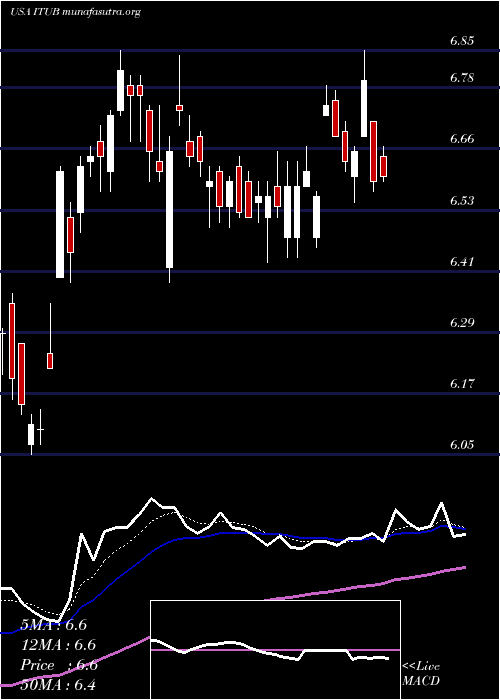Image resolution: width=500 pixels, height=700 pixels.
Task: Select the 6.66 price axis label
Action: click(x=462, y=139)
